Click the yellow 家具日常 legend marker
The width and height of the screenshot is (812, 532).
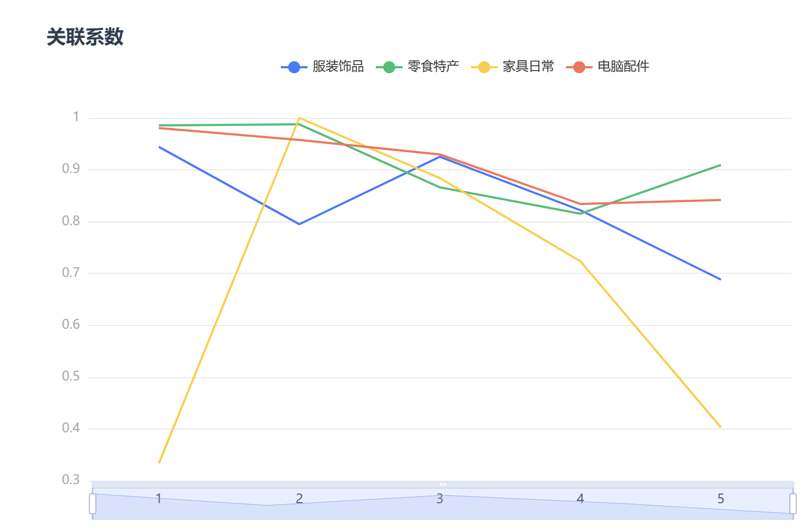[484, 67]
